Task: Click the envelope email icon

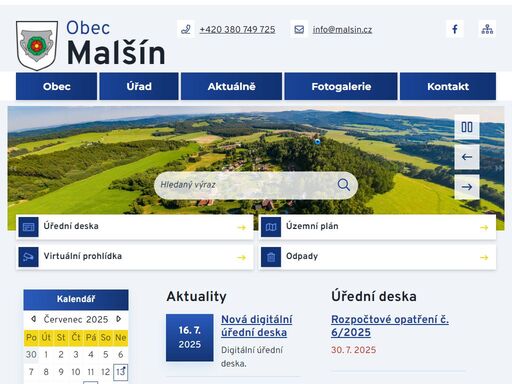Action: (x=299, y=29)
